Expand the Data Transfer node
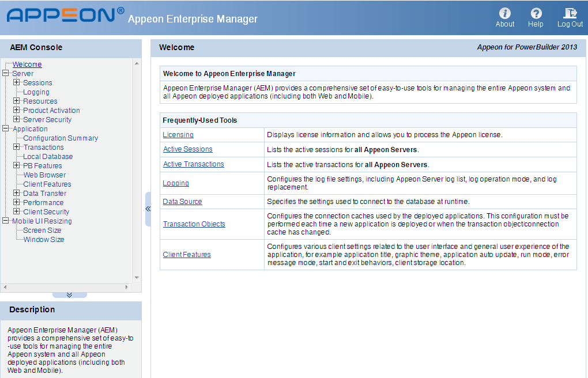Image resolution: width=588 pixels, height=378 pixels. tap(17, 193)
